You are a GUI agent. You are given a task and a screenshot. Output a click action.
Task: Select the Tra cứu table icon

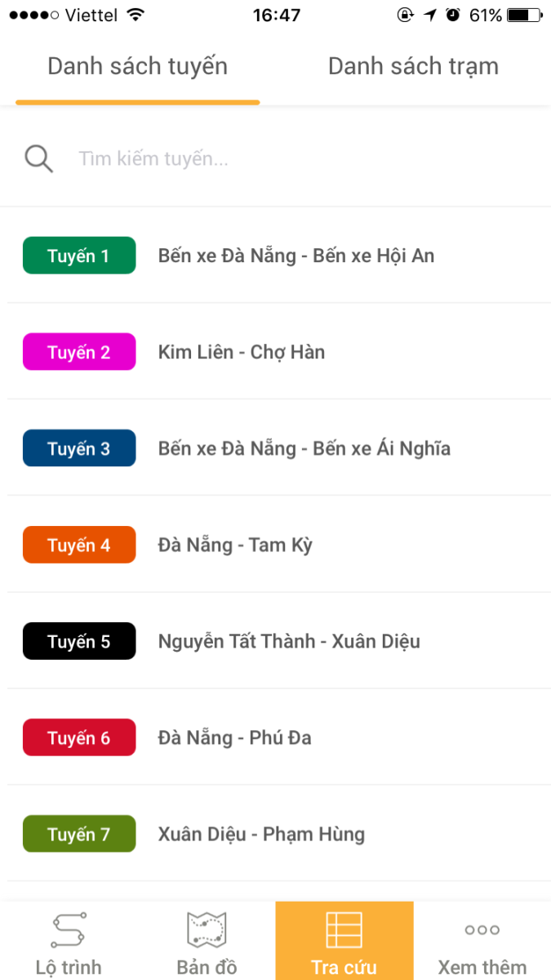coord(344,929)
